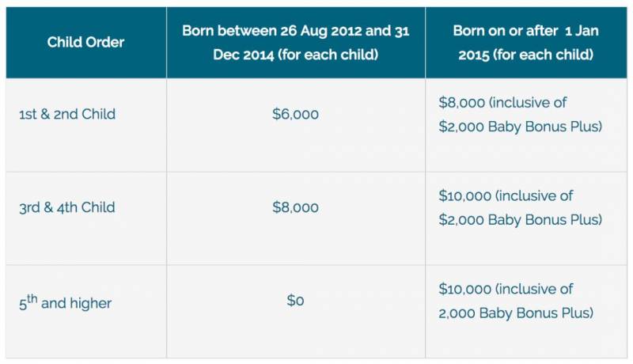Select the 3rd & 4th Child row label

(67, 207)
